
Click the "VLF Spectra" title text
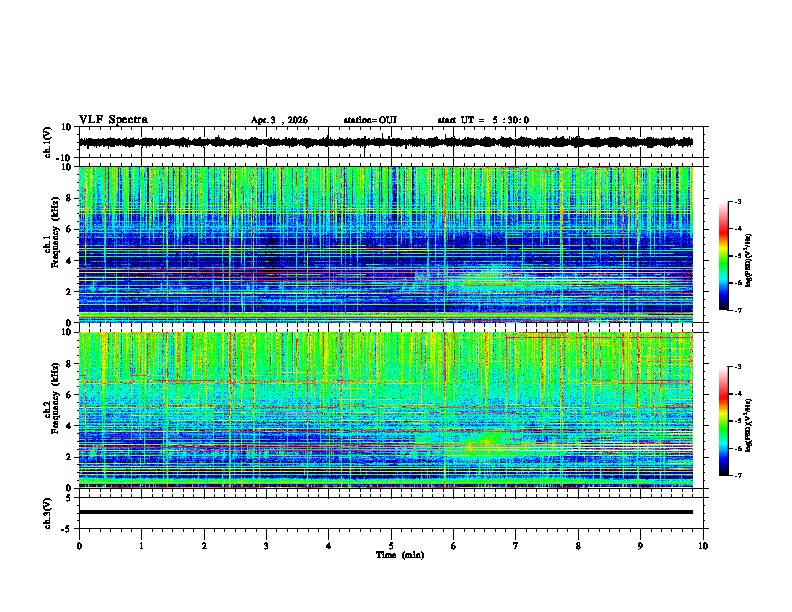click(x=113, y=120)
